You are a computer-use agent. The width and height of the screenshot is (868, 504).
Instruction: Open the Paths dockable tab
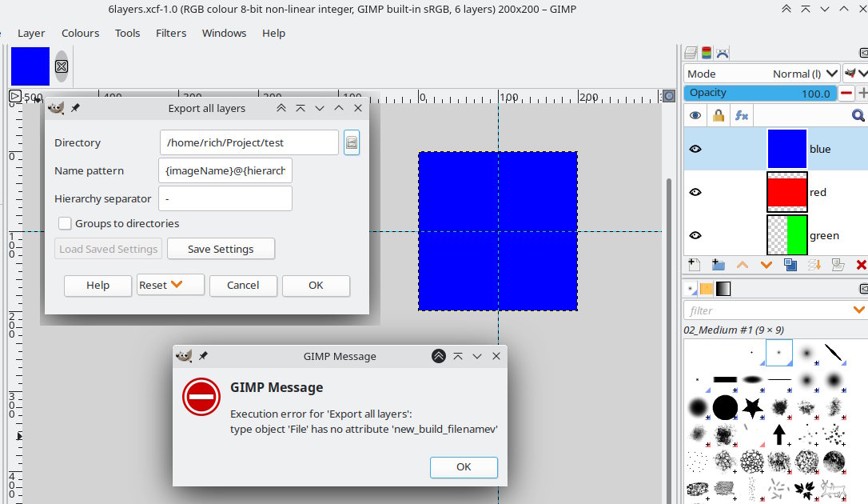tap(723, 53)
